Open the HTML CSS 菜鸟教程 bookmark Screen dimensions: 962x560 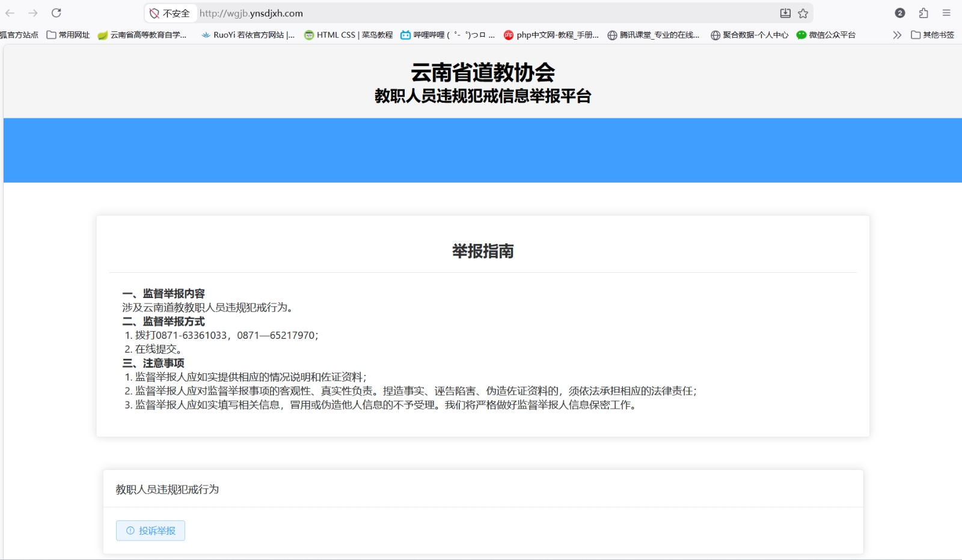[349, 35]
